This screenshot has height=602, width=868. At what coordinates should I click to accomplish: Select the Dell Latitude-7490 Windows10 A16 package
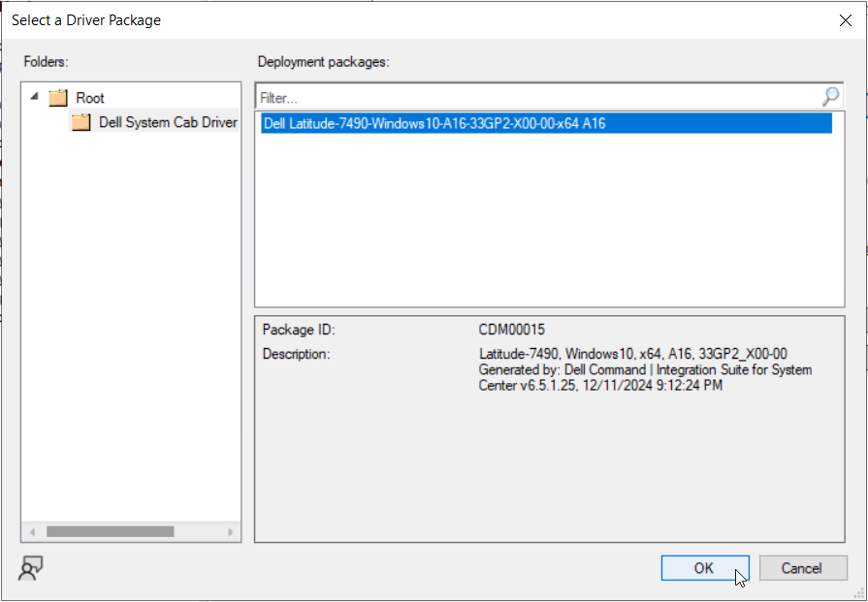(434, 123)
